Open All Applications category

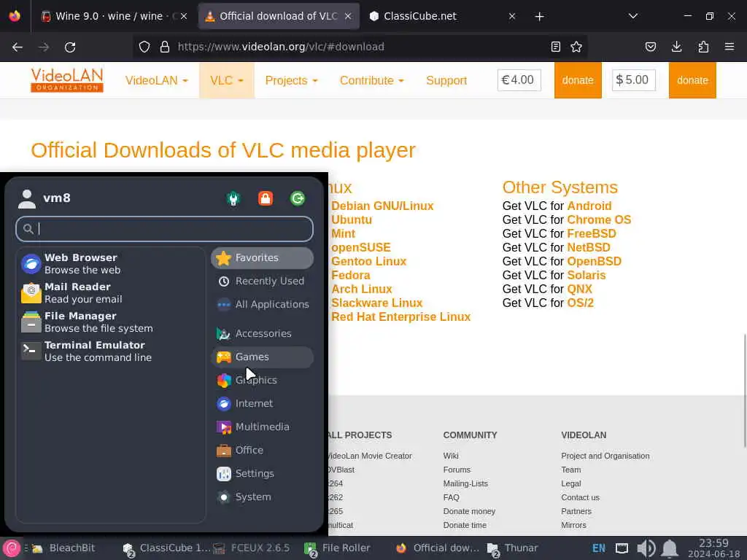click(x=262, y=304)
